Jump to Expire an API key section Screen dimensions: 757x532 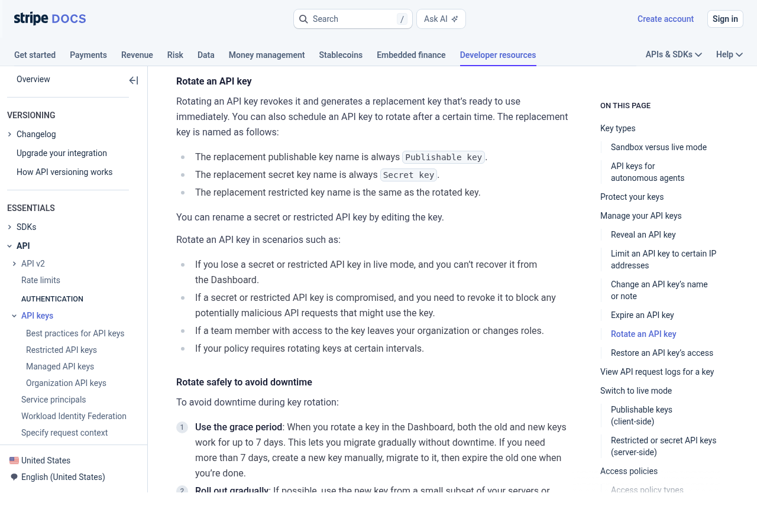click(x=642, y=315)
